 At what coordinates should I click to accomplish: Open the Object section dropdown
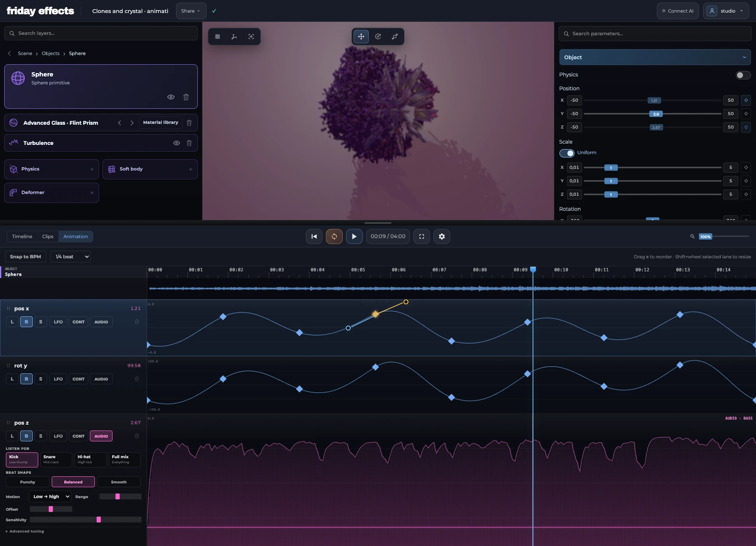655,57
